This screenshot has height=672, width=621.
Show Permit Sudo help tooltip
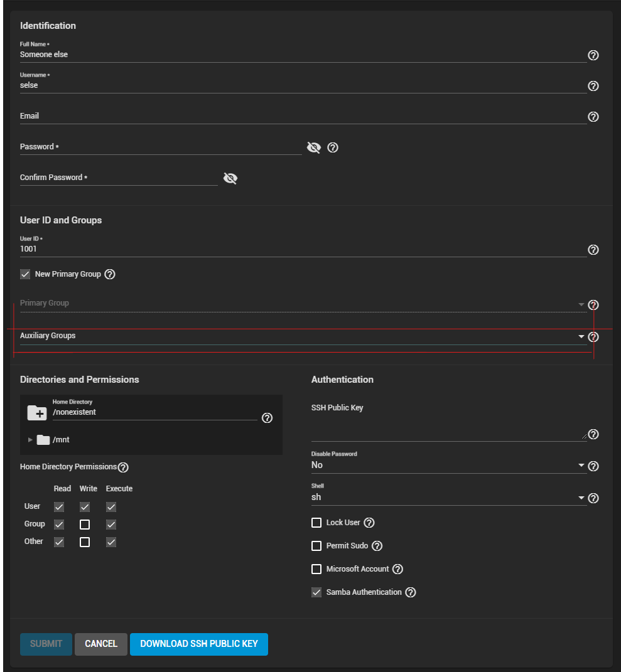377,546
